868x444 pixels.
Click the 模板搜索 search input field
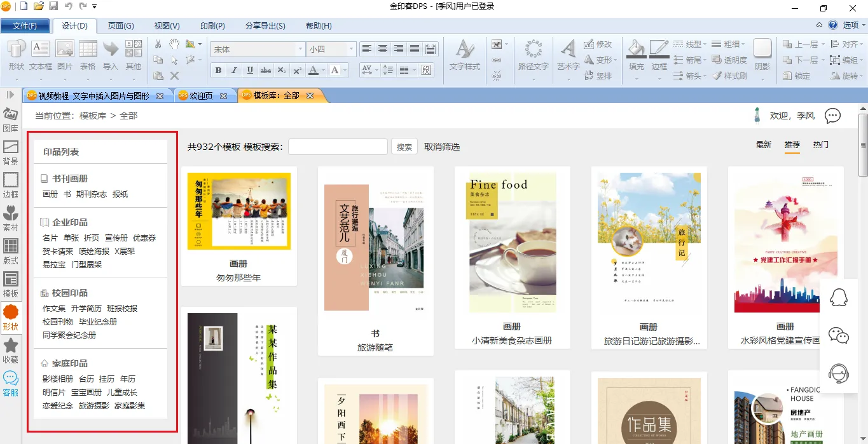pyautogui.click(x=338, y=147)
